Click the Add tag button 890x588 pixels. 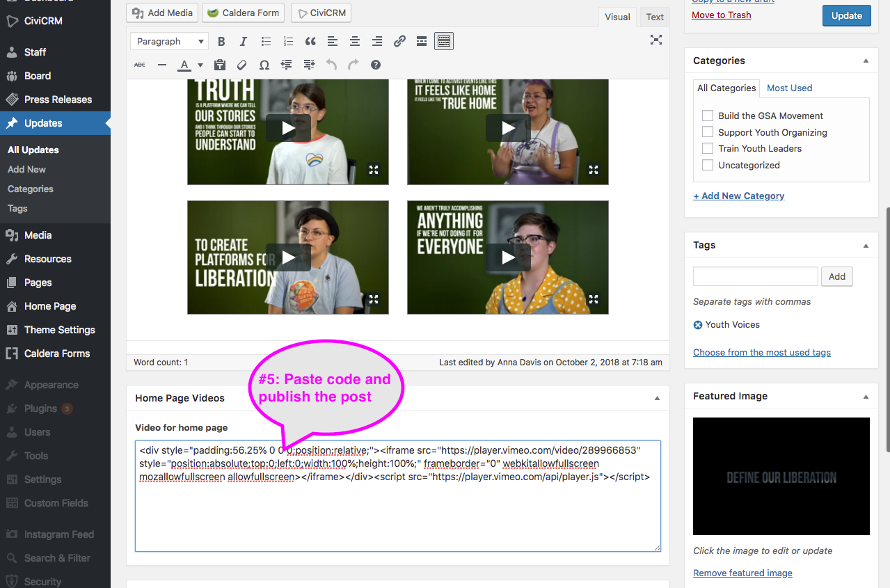coord(837,276)
